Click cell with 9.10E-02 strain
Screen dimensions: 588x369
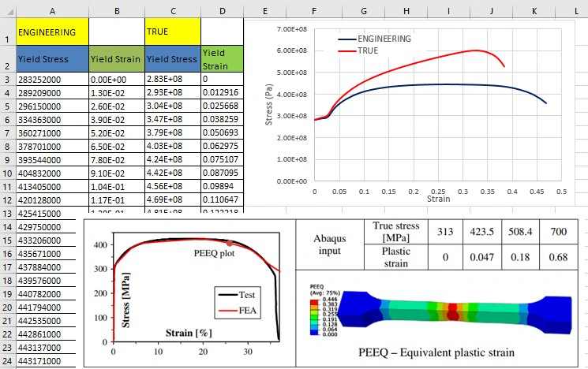[x=117, y=173]
